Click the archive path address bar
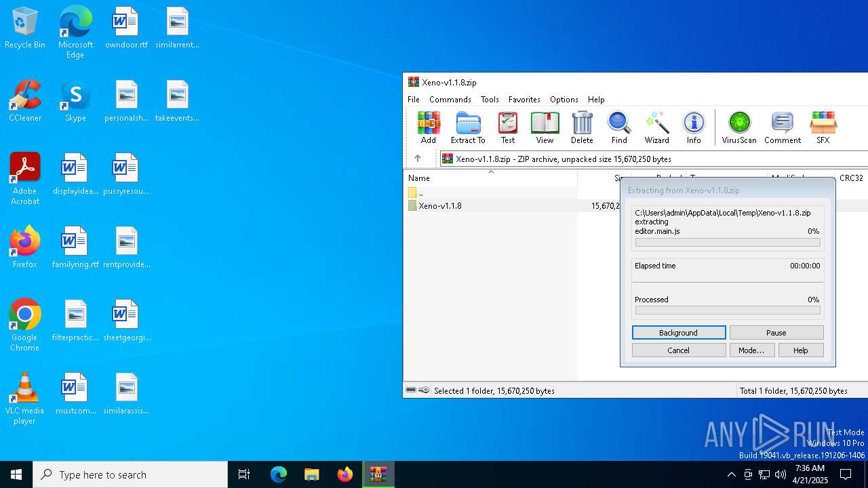The width and height of the screenshot is (868, 488). (654, 159)
